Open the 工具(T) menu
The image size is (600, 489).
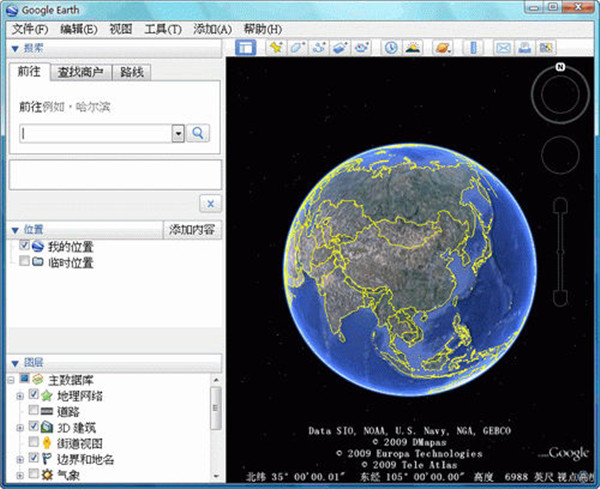pyautogui.click(x=162, y=29)
